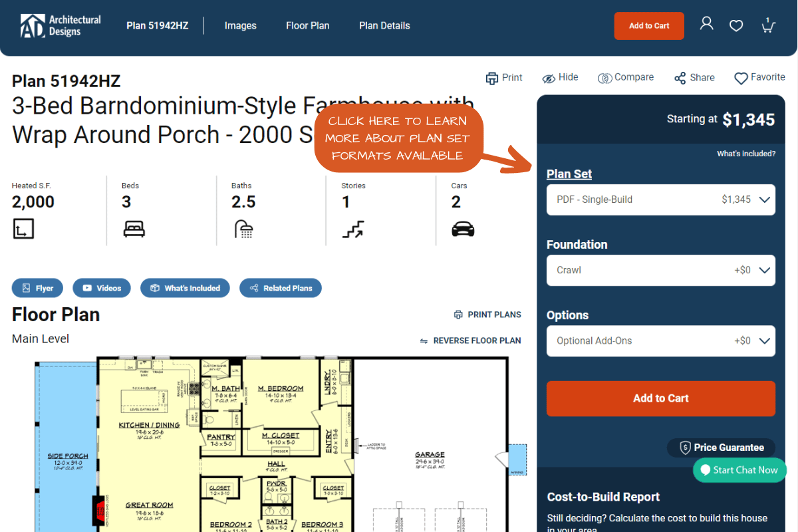Mark plan as Favorite
The width and height of the screenshot is (798, 532).
point(759,78)
